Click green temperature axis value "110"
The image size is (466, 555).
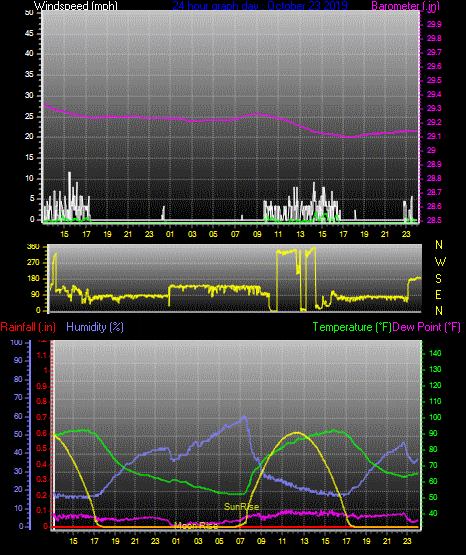(435, 401)
